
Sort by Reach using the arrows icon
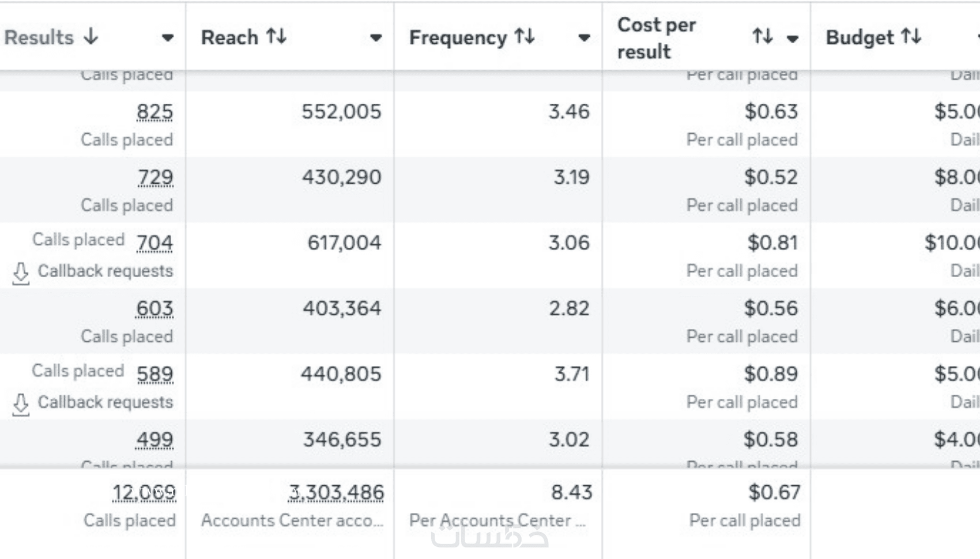tap(276, 37)
